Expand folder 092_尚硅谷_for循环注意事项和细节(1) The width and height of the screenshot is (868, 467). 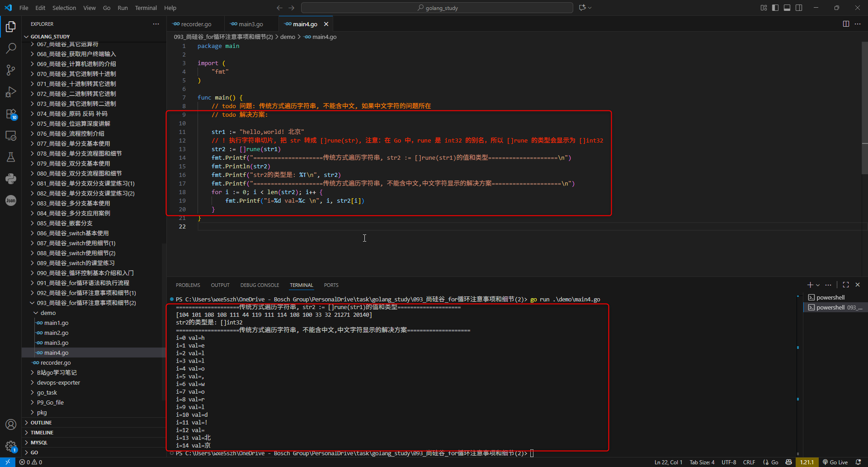tap(94, 293)
